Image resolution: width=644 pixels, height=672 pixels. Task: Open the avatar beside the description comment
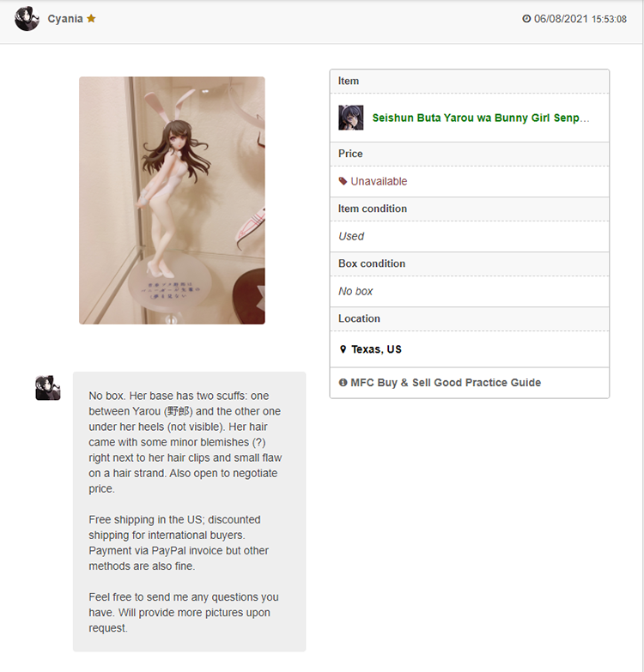coord(47,388)
